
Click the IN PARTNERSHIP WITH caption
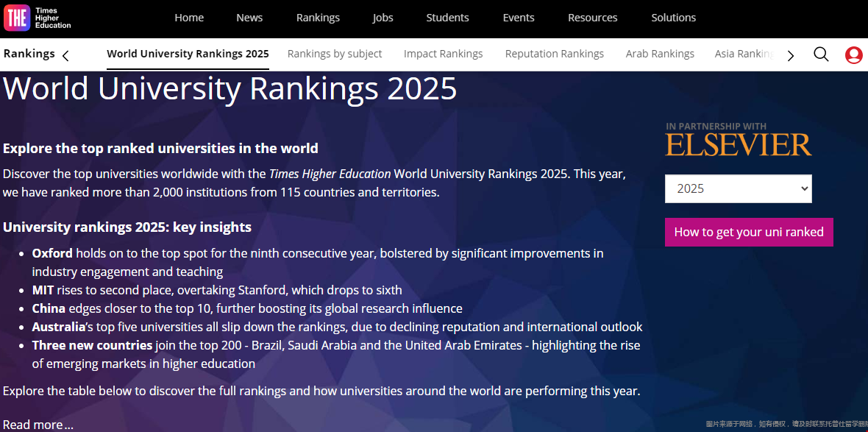point(716,127)
